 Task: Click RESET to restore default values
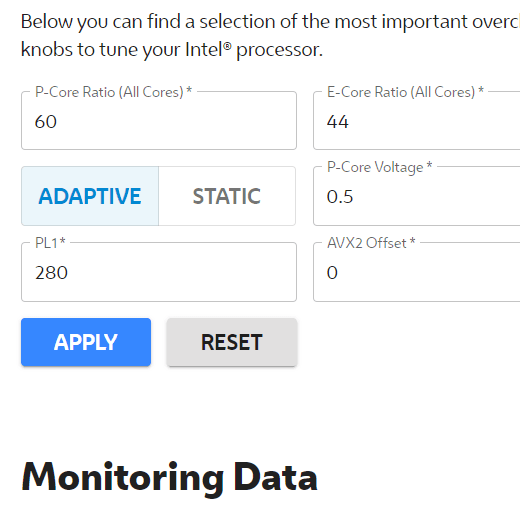pos(232,342)
